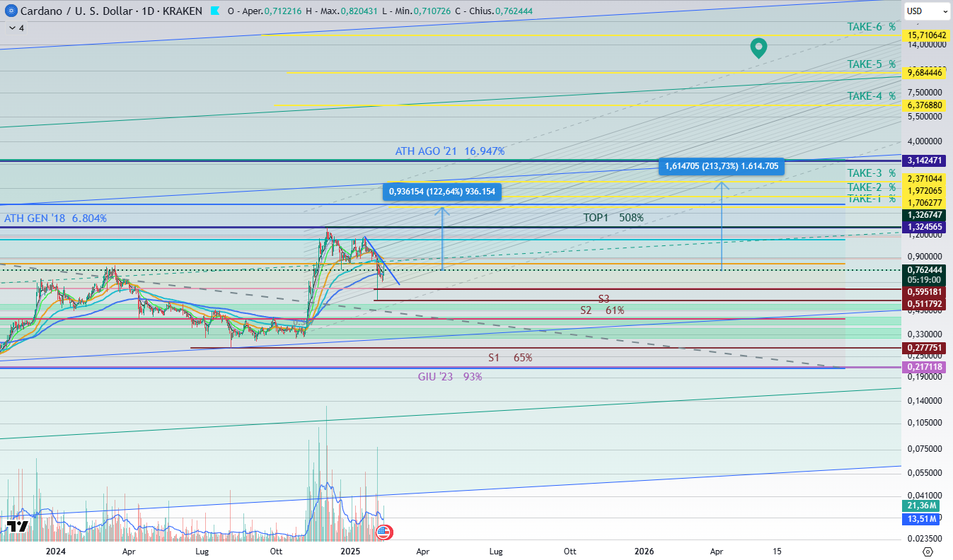Click the TAKE-6 % text label
The image size is (953, 560).
click(871, 27)
